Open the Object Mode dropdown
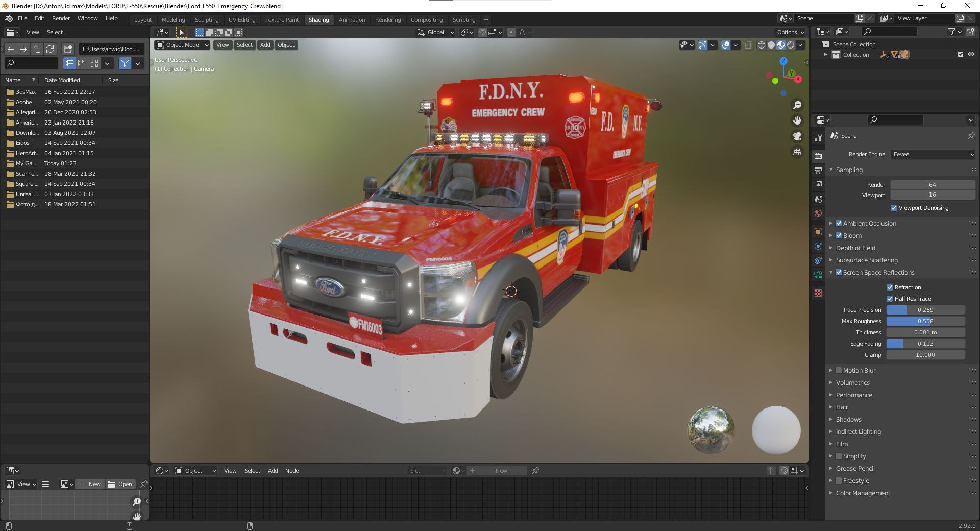Viewport: 980px width, 531px height. tap(182, 45)
